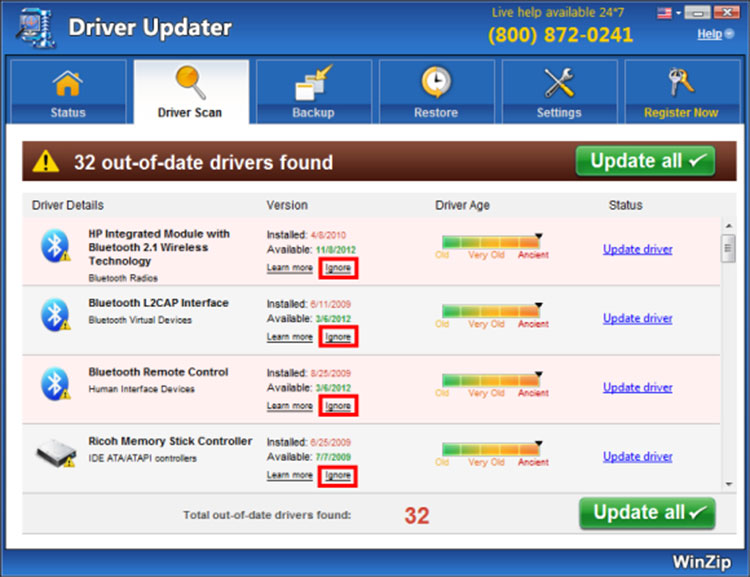Click the Bluetooth Remote Control icon

[55, 384]
